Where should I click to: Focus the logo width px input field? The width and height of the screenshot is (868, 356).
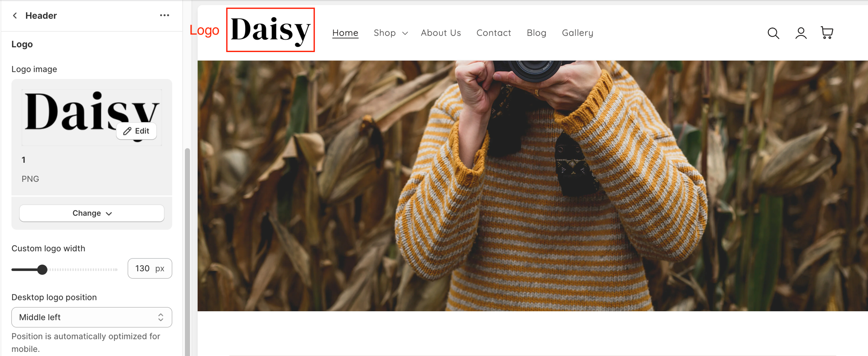pos(150,268)
